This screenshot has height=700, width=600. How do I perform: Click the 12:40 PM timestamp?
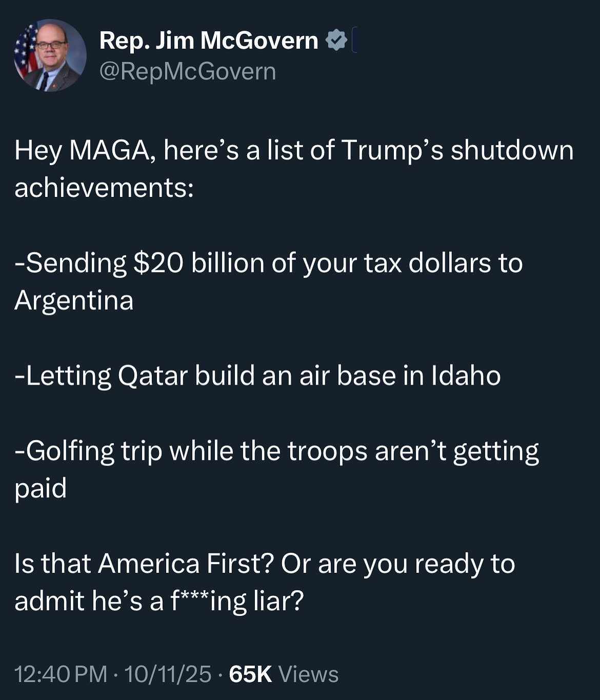(x=61, y=674)
